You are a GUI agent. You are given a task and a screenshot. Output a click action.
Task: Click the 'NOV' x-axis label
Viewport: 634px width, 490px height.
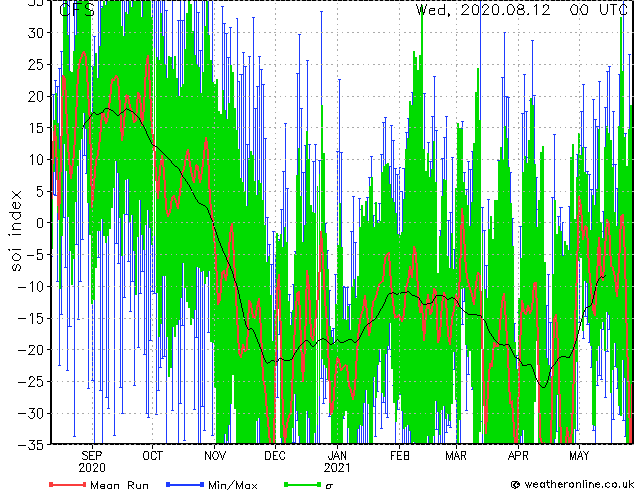click(x=215, y=456)
